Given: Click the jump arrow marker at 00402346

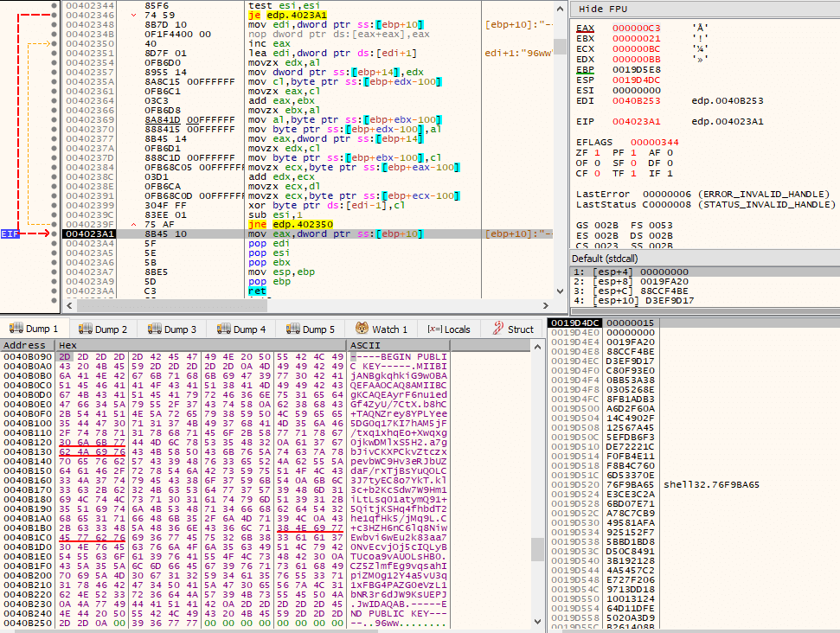Looking at the screenshot, I should click(x=134, y=15).
